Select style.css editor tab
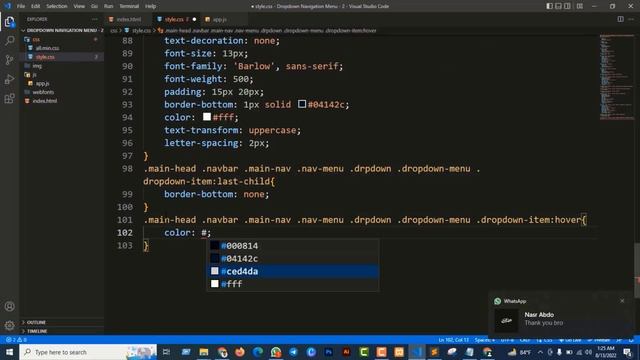Viewport: 640px width, 360px height. 175,19
